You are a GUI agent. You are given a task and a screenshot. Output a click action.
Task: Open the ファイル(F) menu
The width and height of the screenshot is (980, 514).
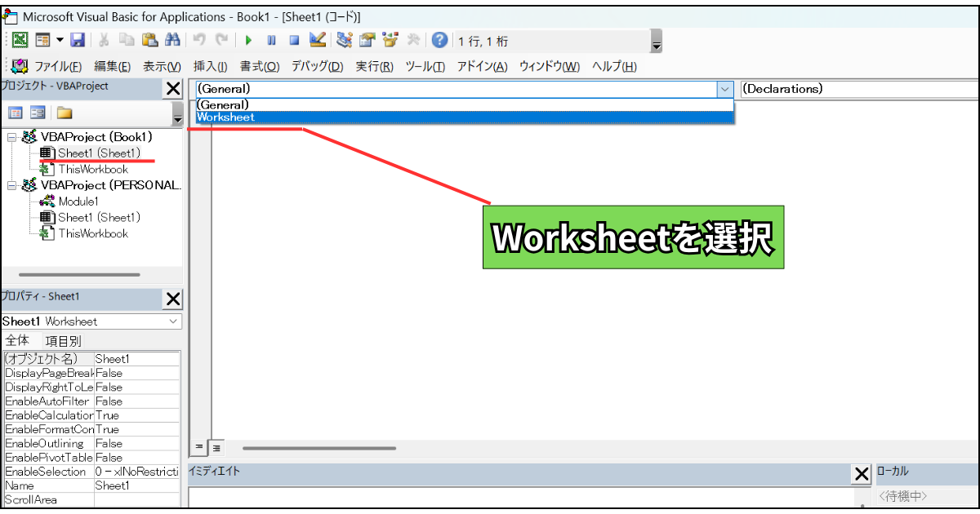pos(58,67)
